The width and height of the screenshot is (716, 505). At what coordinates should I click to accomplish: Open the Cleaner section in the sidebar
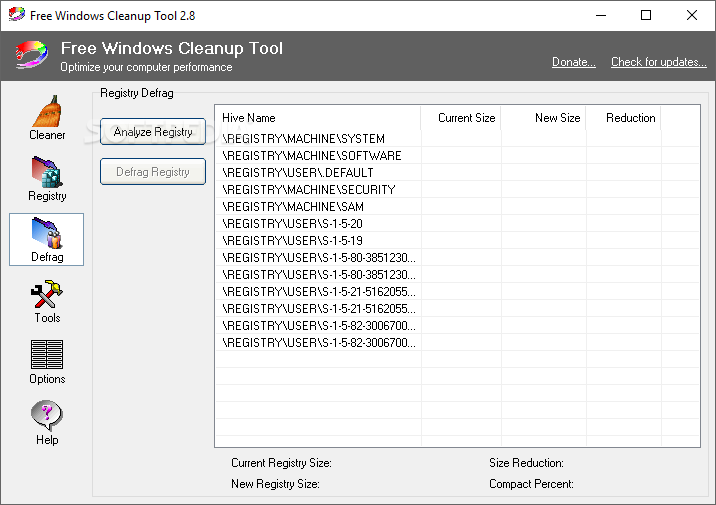(47, 118)
